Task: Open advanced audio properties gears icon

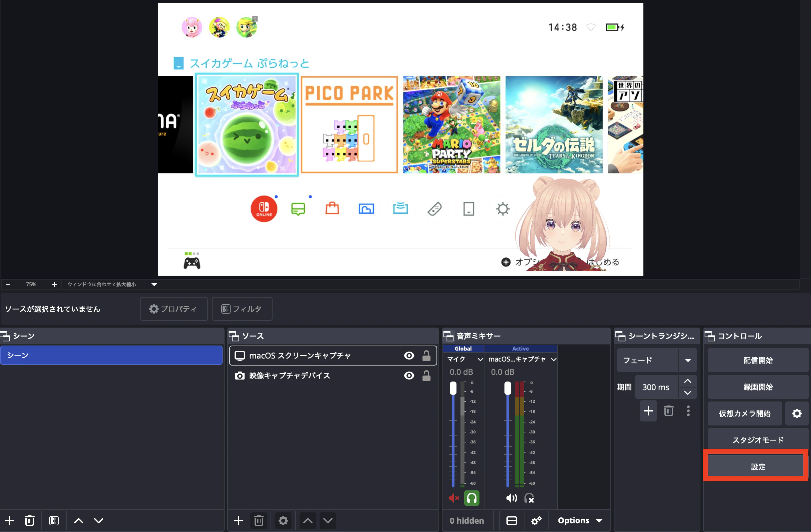Action: coord(536,520)
